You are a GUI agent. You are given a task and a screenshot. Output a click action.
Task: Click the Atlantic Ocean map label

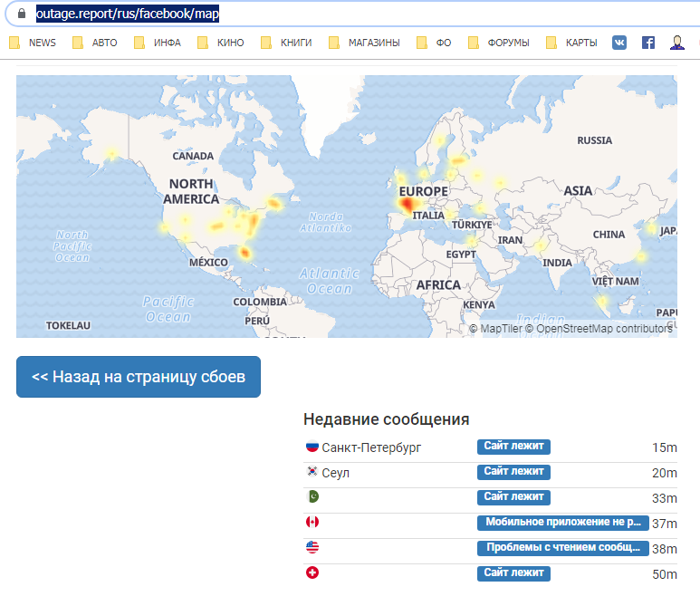coord(330,281)
